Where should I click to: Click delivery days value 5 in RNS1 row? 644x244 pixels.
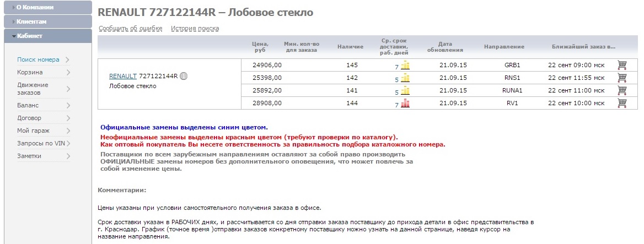[x=397, y=80]
